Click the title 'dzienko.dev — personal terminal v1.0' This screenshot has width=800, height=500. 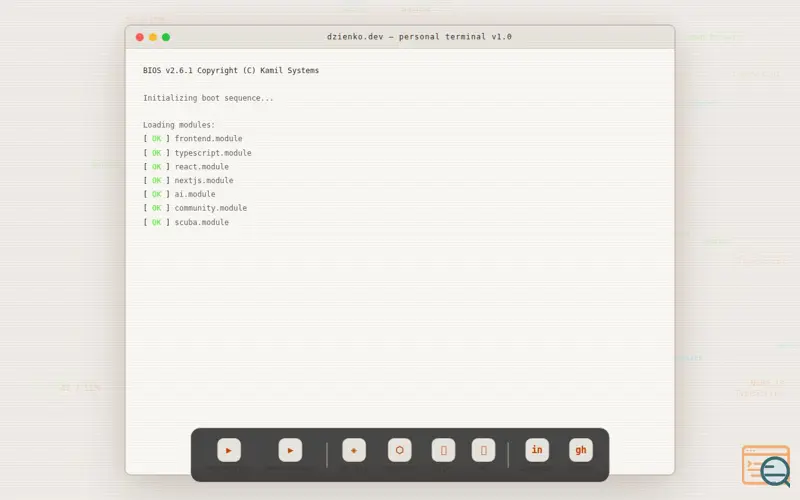tap(419, 37)
